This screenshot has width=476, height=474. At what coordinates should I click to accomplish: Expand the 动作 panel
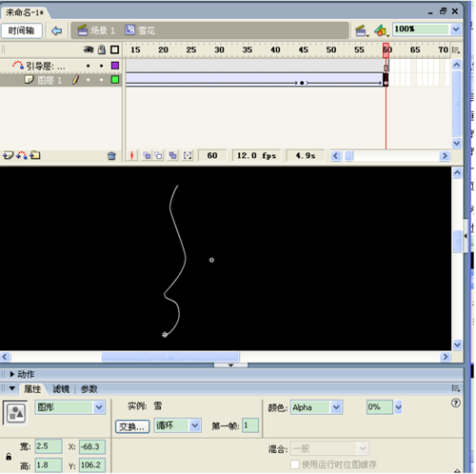pyautogui.click(x=12, y=374)
